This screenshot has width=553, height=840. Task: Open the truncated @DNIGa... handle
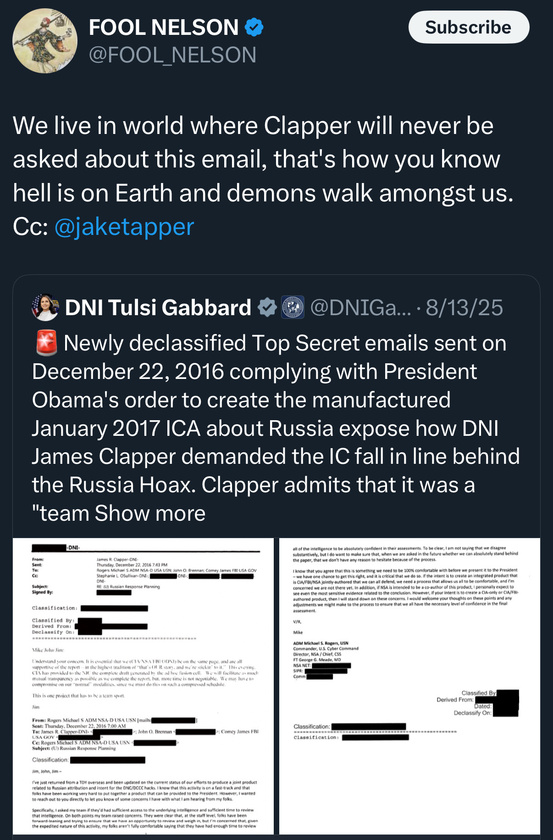[360, 308]
